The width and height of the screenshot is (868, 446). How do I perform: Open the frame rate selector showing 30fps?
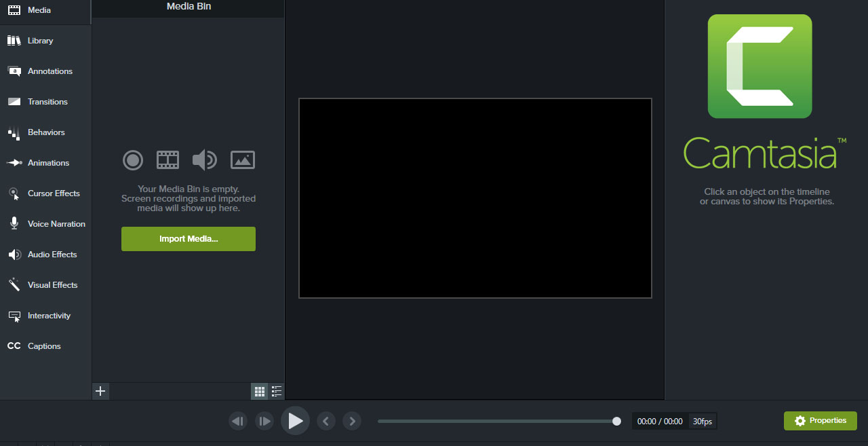[x=703, y=421]
